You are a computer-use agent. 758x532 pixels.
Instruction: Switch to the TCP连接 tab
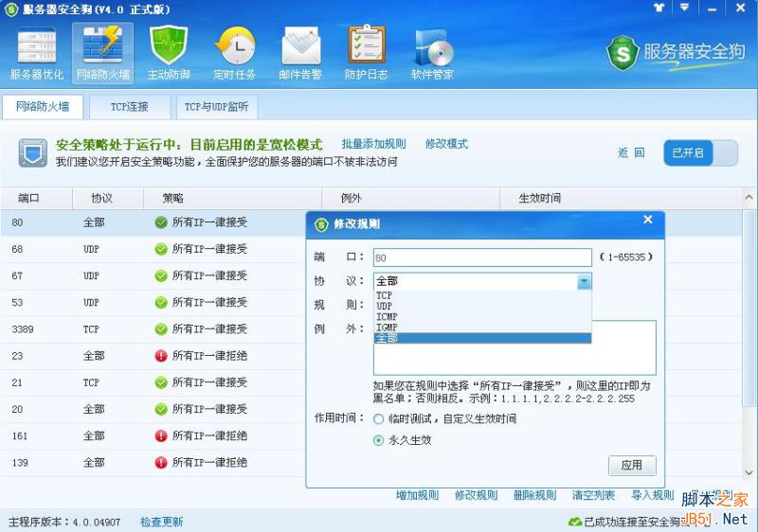point(129,107)
